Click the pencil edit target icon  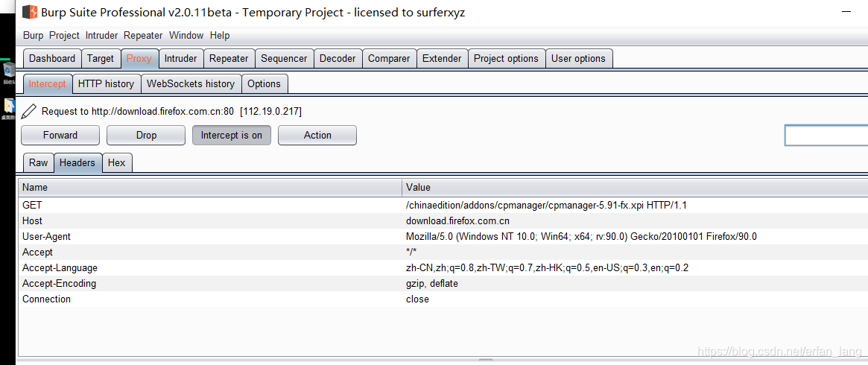pyautogui.click(x=29, y=111)
